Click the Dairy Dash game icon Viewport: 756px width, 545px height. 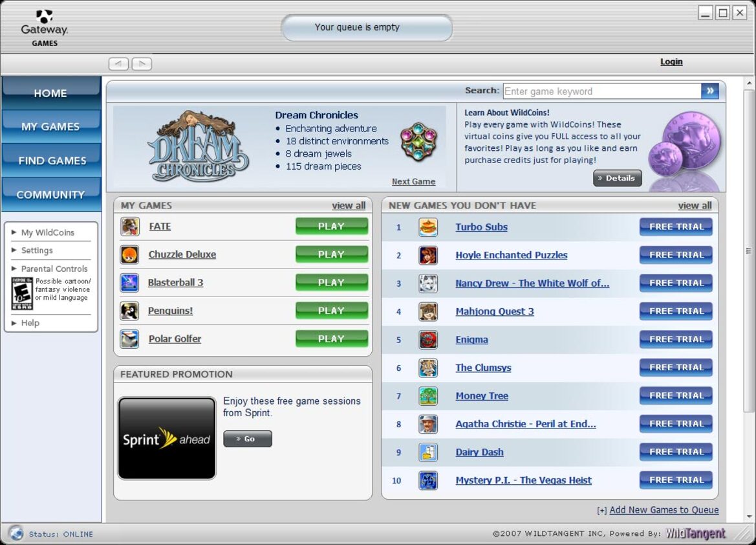click(x=428, y=452)
